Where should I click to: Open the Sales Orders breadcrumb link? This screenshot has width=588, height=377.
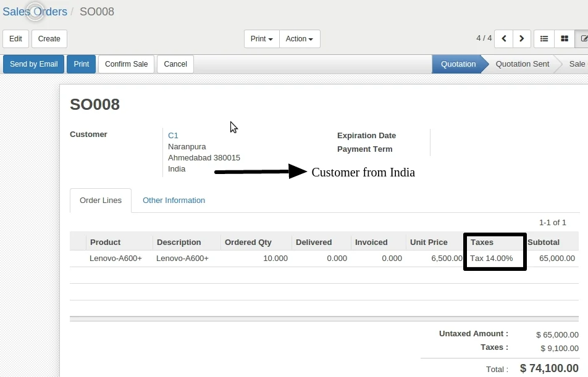[x=33, y=11]
